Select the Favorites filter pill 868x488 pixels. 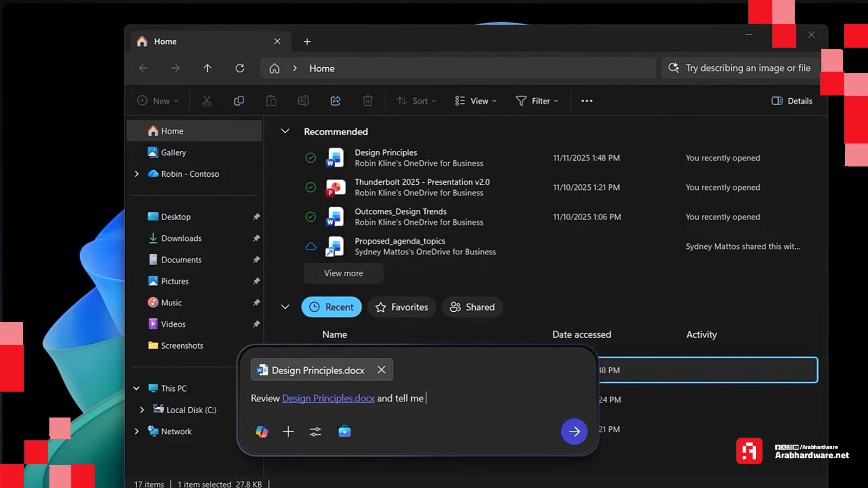tap(402, 307)
